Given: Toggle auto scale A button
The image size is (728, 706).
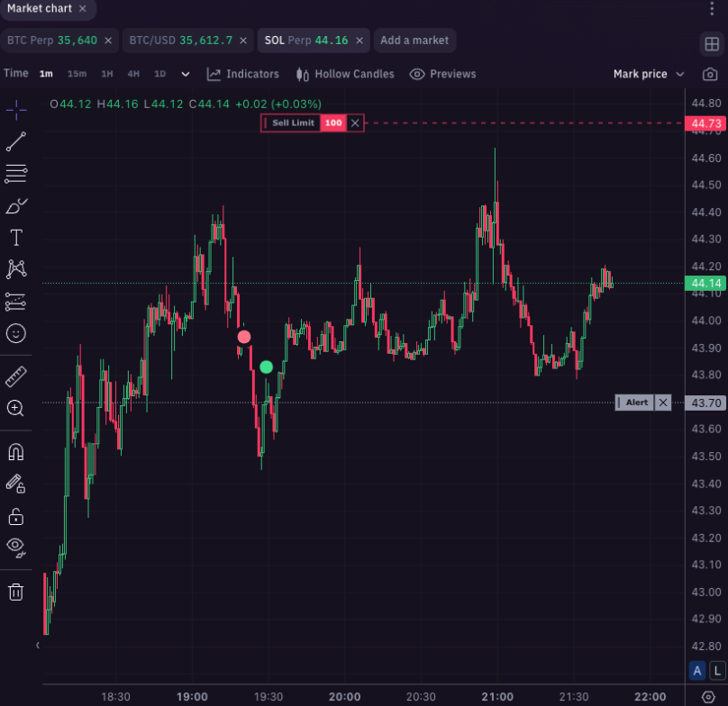Looking at the screenshot, I should click(696, 671).
